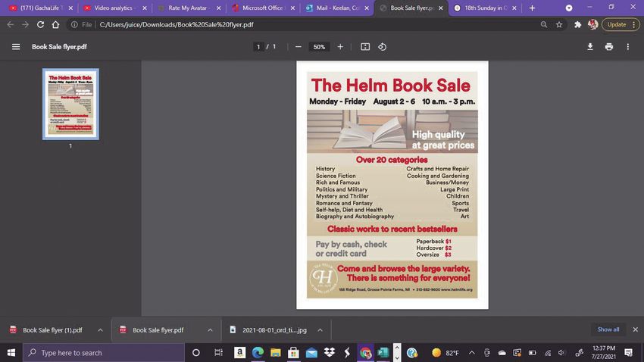644x362 pixels.
Task: Open the 82°F weather widget
Action: 445,353
